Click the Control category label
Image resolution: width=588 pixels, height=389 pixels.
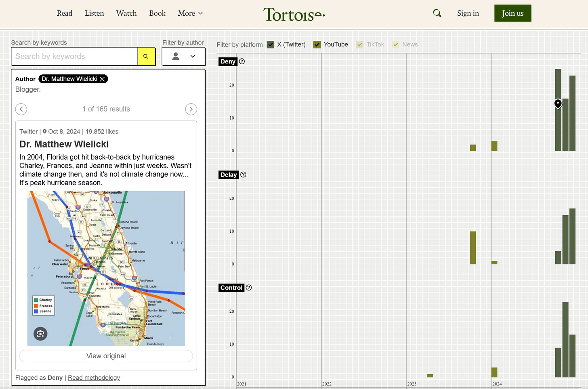tap(231, 288)
